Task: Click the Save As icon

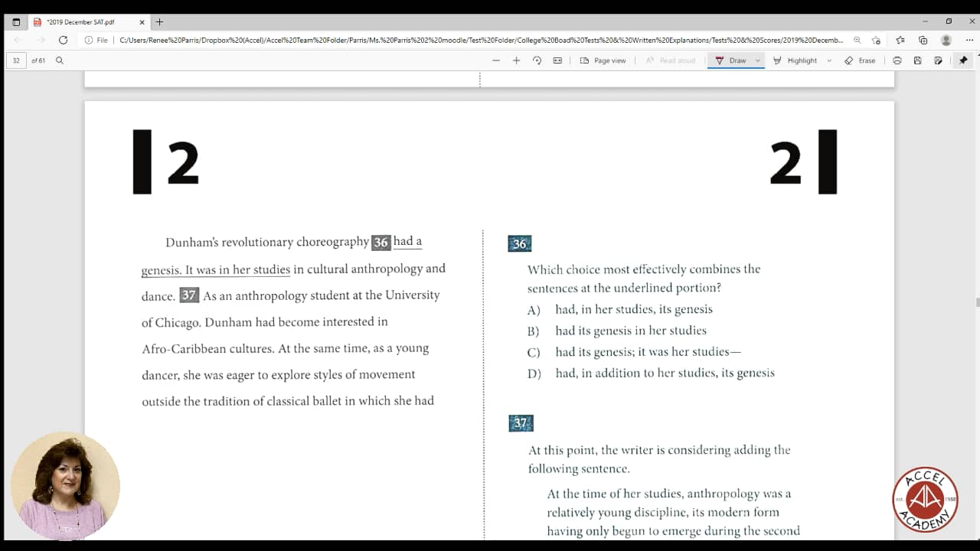Action: [938, 60]
